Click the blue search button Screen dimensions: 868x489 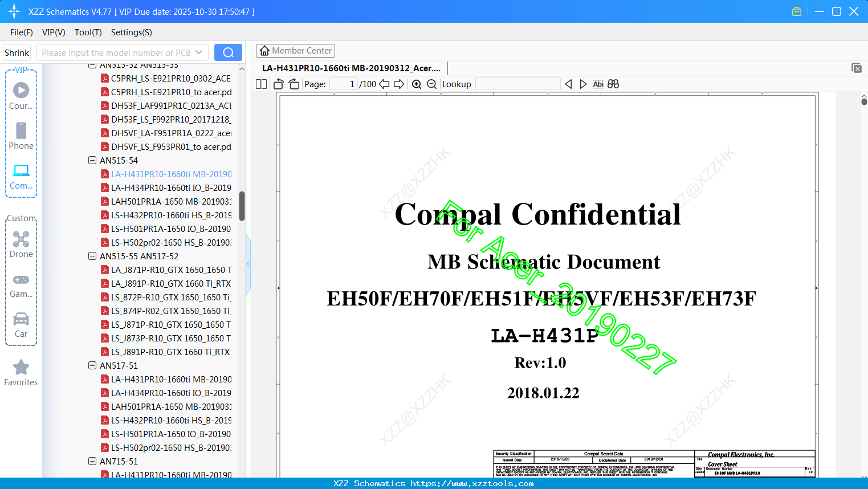point(228,52)
